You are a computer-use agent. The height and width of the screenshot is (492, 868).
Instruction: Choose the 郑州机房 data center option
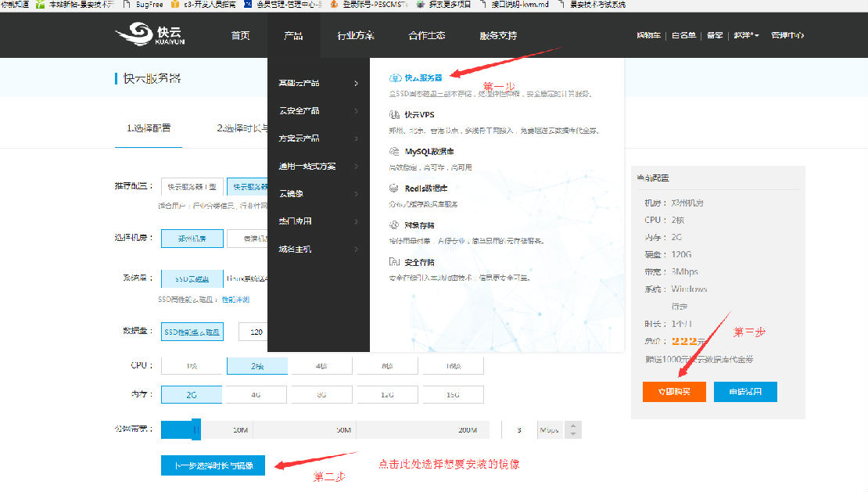point(192,239)
